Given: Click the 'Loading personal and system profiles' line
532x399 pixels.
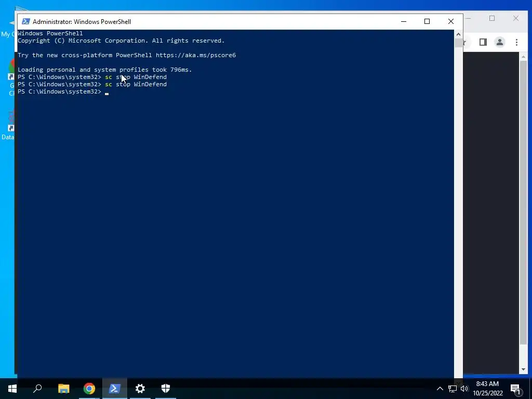Looking at the screenshot, I should point(105,70).
